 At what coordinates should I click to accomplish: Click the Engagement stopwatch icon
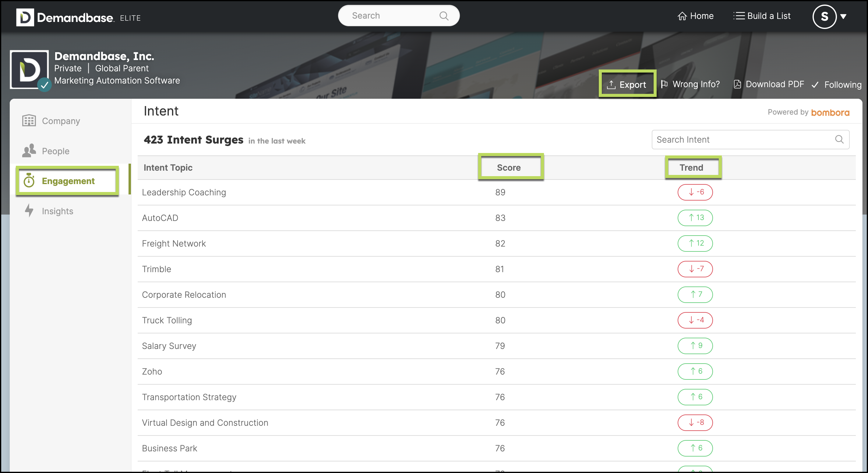[29, 180]
